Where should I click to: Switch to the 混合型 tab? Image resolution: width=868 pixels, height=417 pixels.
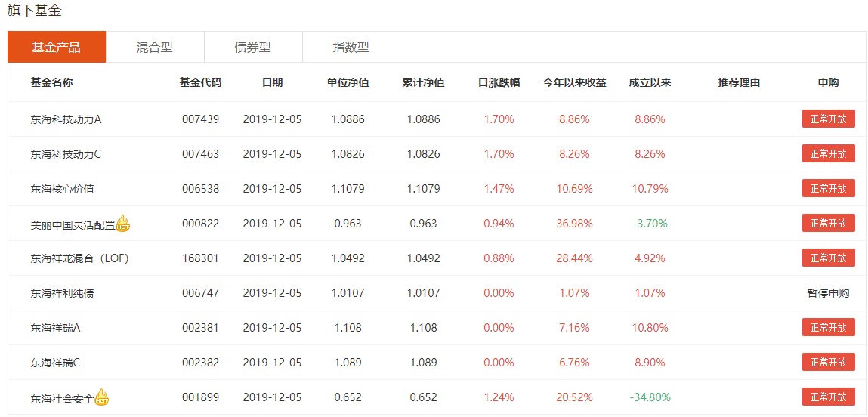pyautogui.click(x=154, y=47)
